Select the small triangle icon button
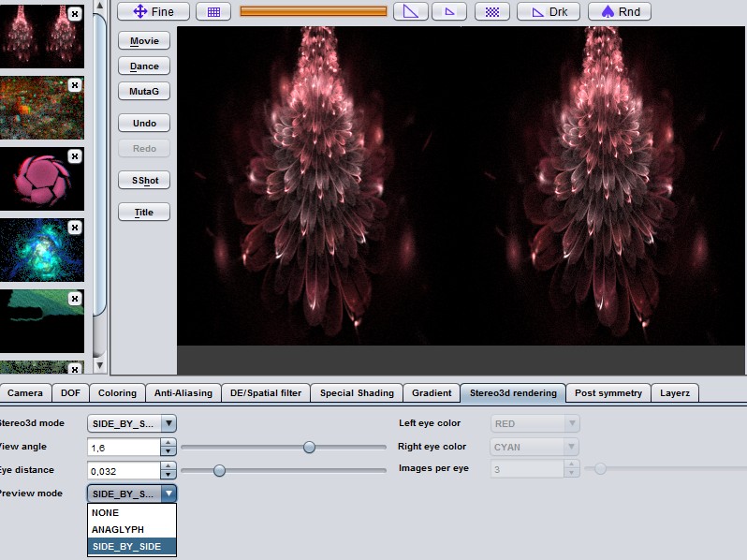Image resolution: width=747 pixels, height=560 pixels. click(448, 11)
